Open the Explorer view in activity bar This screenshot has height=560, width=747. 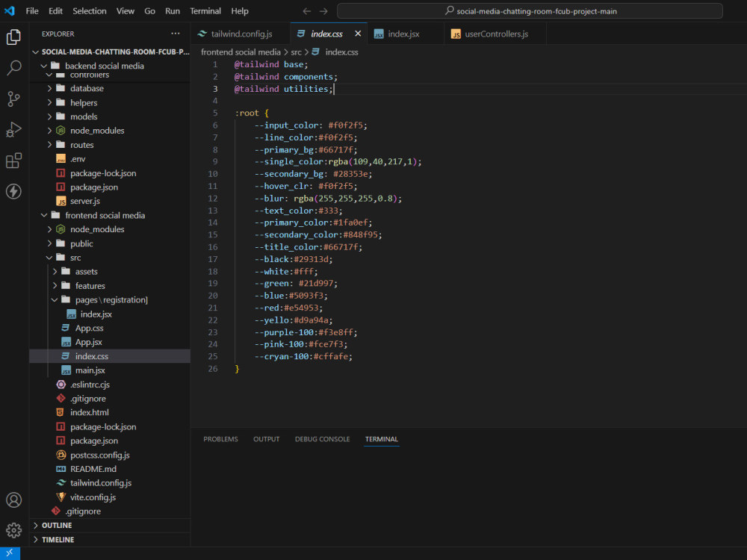(13, 37)
